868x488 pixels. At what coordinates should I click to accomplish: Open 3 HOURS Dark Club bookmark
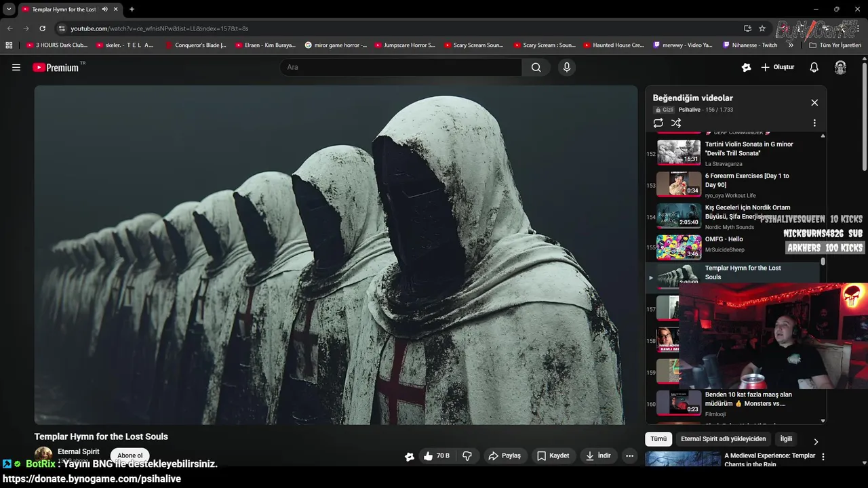click(x=57, y=45)
